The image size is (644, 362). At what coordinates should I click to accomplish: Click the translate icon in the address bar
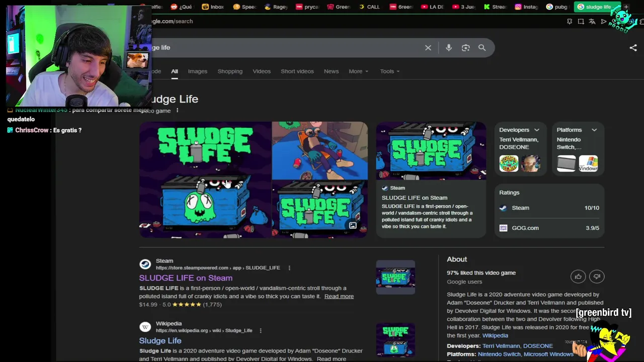[592, 22]
